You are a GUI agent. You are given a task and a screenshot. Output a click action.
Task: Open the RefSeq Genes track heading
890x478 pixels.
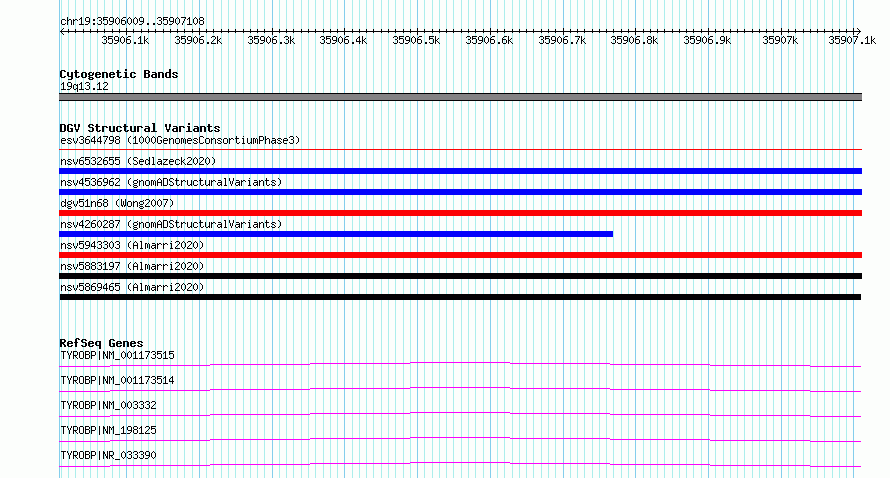[101, 343]
